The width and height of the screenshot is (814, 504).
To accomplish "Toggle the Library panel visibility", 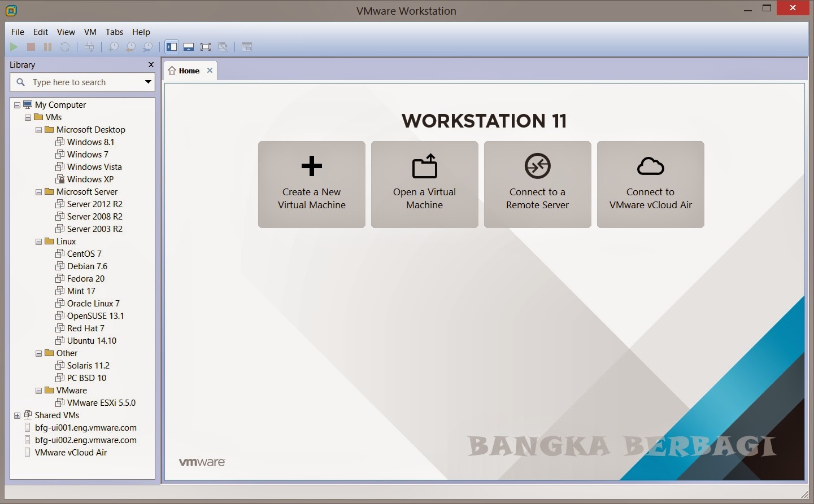I will [172, 47].
